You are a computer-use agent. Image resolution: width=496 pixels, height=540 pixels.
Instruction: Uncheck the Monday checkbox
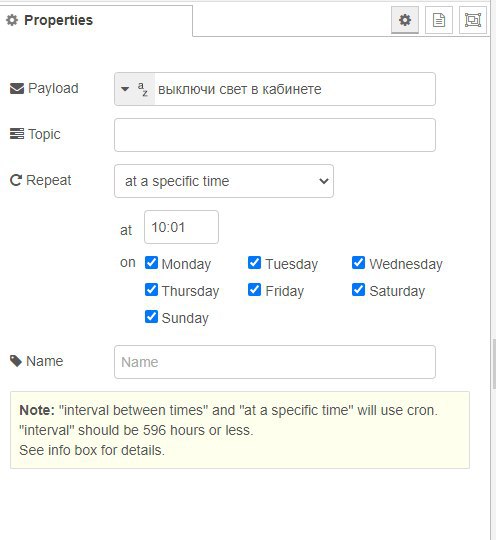(151, 263)
